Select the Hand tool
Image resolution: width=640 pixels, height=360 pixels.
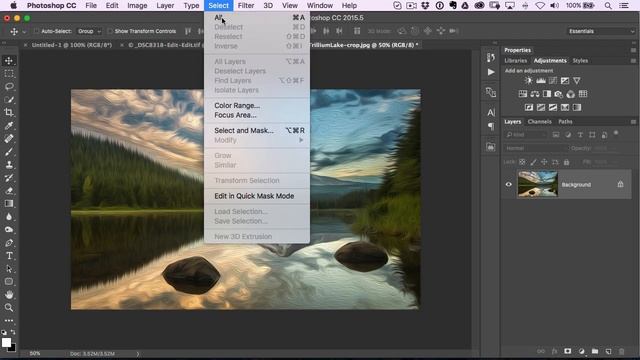[9, 295]
